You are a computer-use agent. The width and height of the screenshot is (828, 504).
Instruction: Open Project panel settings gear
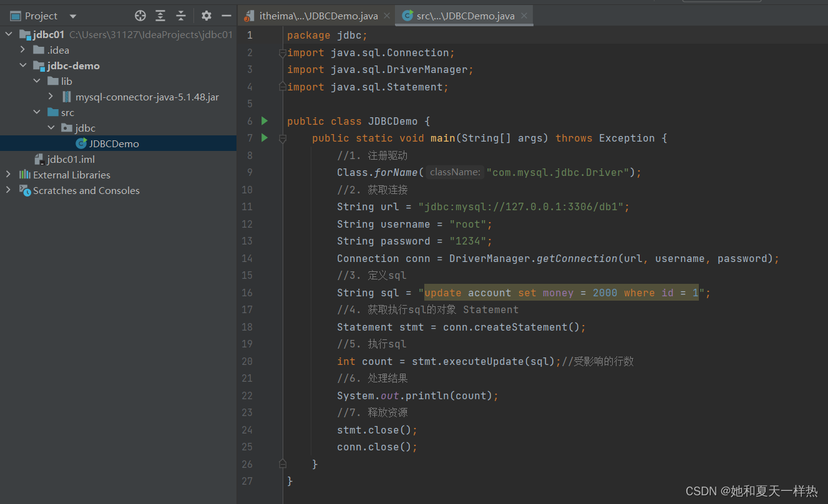coord(207,16)
